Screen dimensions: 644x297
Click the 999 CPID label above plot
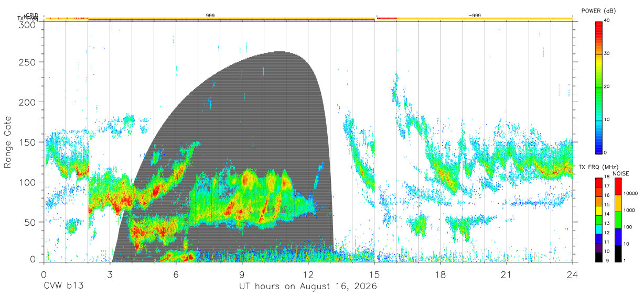(x=210, y=16)
